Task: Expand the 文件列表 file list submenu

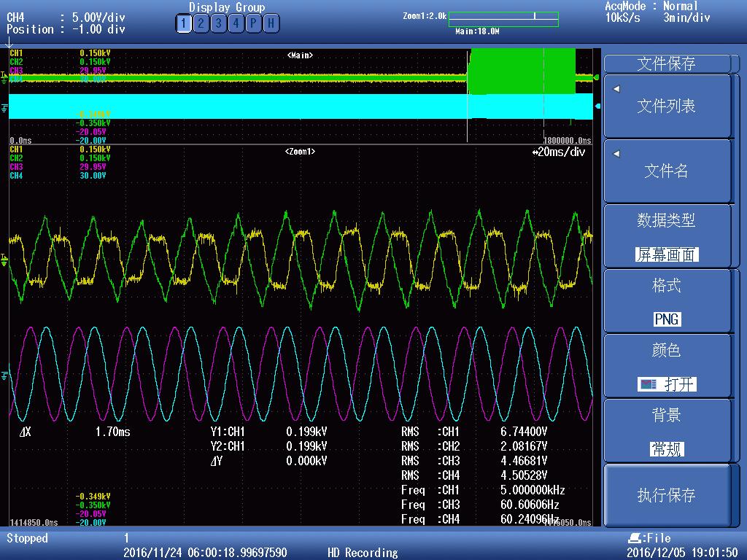Action: tap(666, 106)
